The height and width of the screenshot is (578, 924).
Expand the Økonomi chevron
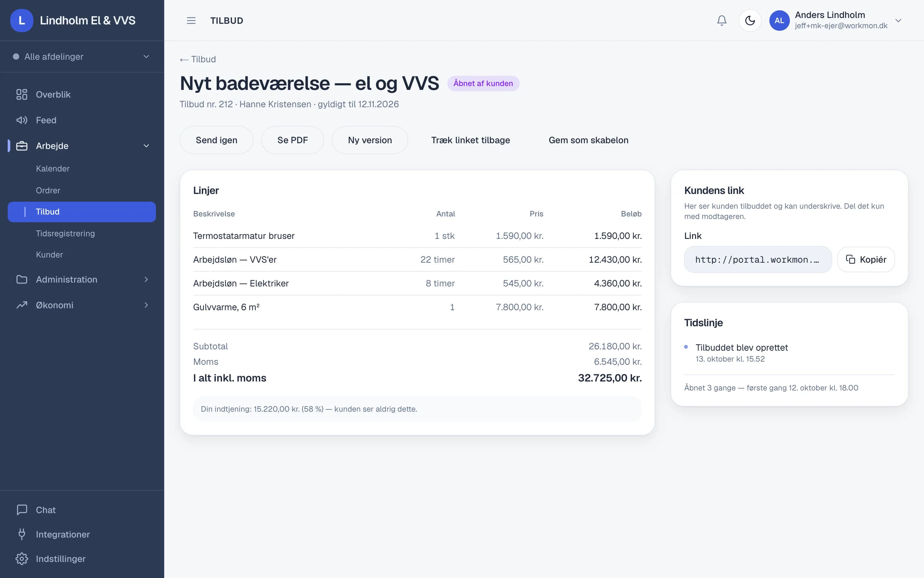[146, 305]
